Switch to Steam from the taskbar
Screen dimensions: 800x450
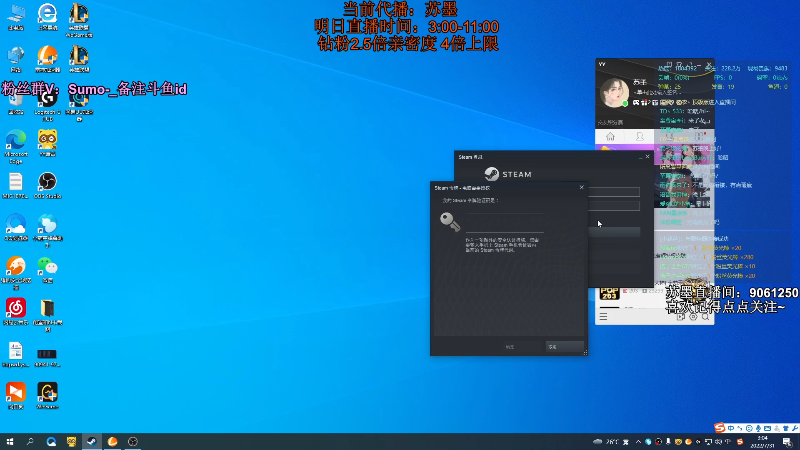click(91, 442)
